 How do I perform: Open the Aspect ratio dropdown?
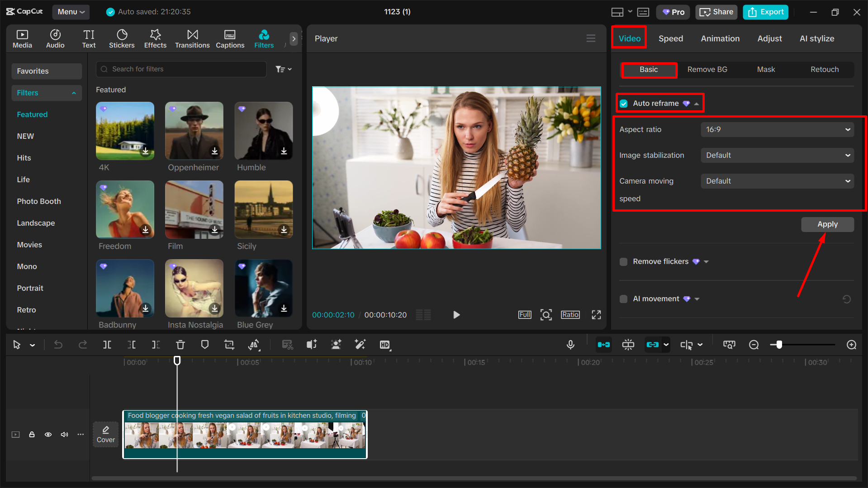tap(777, 129)
